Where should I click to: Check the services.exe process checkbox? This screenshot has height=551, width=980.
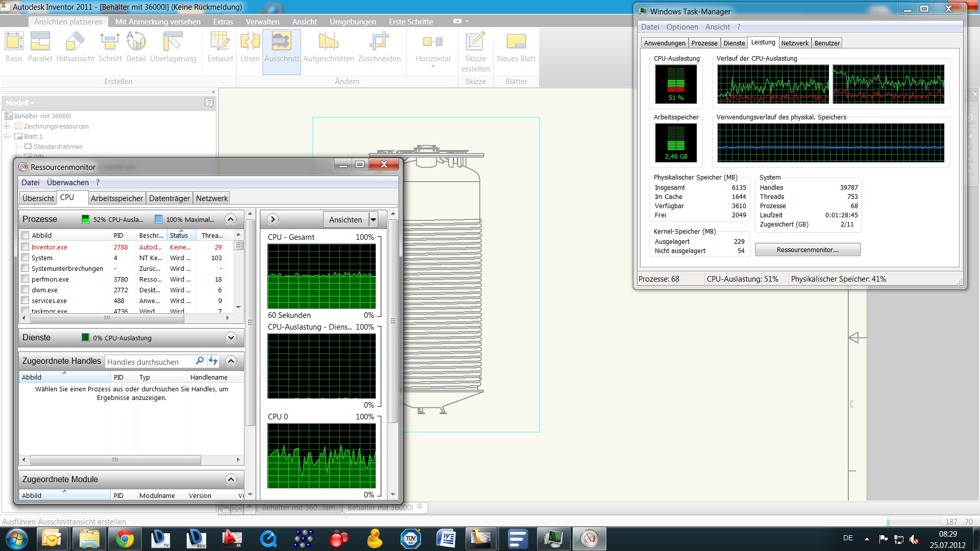tap(25, 300)
